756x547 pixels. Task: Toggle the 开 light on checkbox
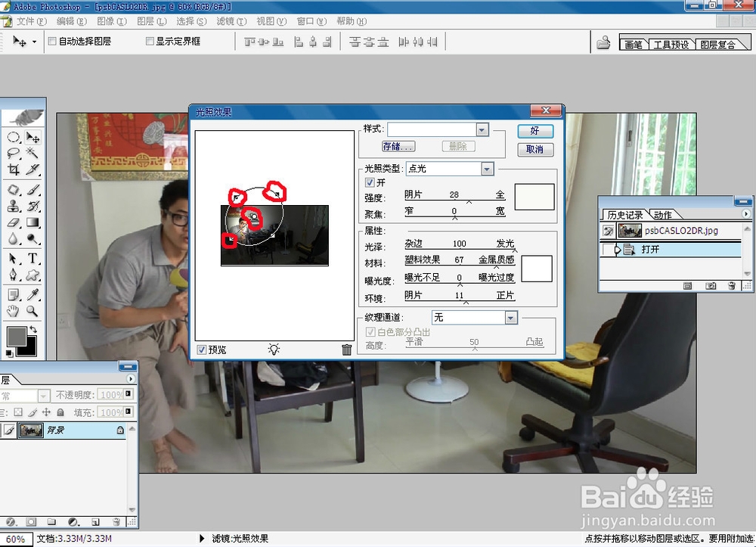tap(370, 182)
